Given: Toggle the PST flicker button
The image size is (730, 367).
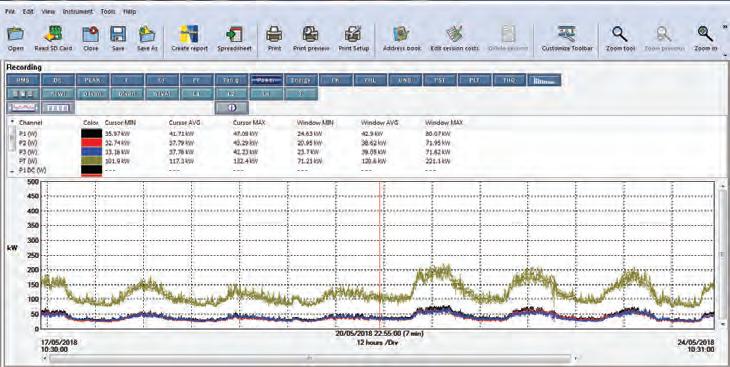Looking at the screenshot, I should (x=440, y=80).
